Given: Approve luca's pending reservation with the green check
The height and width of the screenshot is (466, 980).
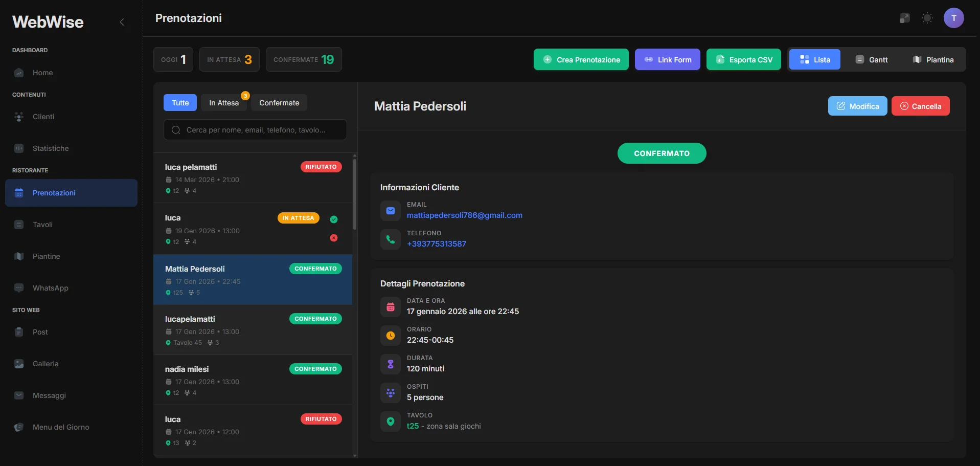Looking at the screenshot, I should tap(333, 219).
